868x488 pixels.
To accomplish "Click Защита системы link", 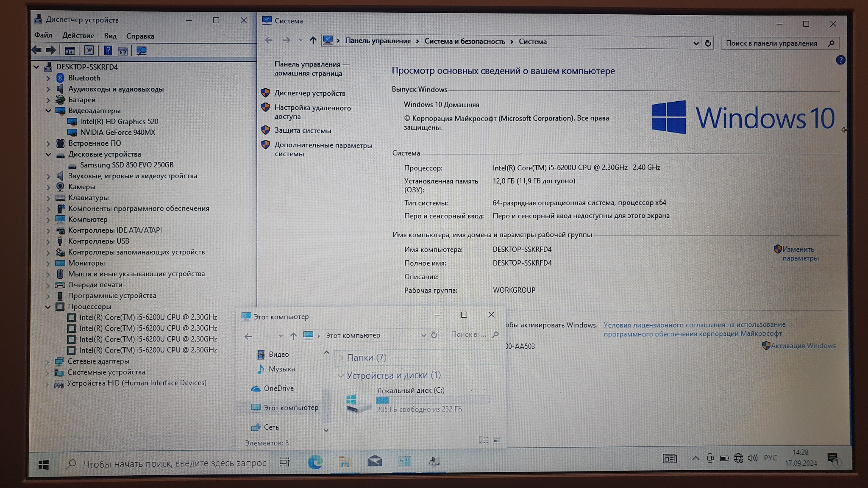I will pyautogui.click(x=303, y=130).
